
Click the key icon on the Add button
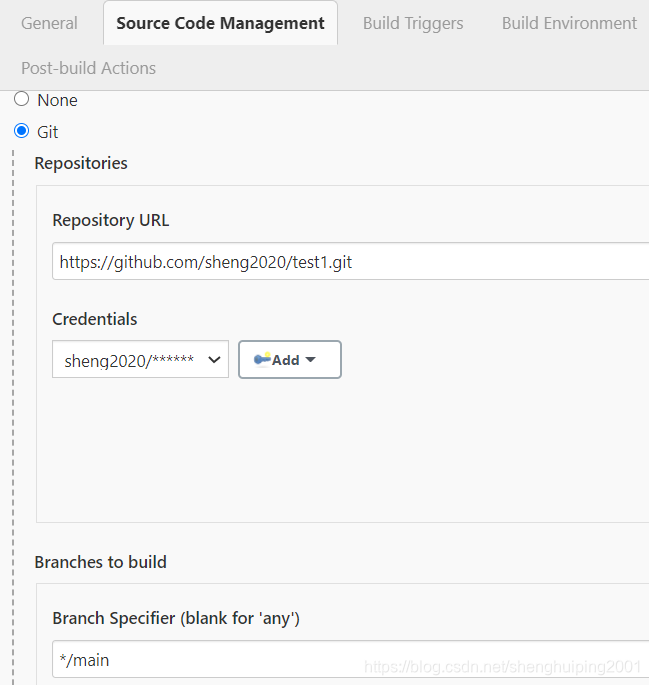click(x=262, y=360)
